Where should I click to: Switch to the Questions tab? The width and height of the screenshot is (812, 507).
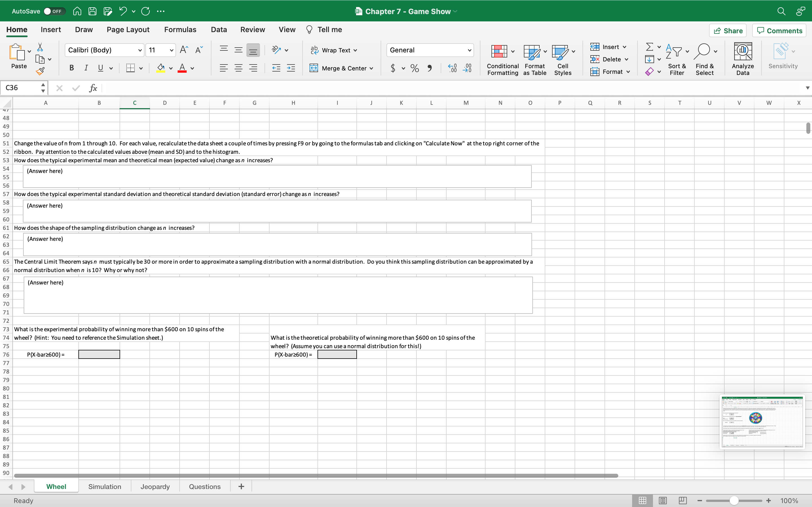(205, 486)
